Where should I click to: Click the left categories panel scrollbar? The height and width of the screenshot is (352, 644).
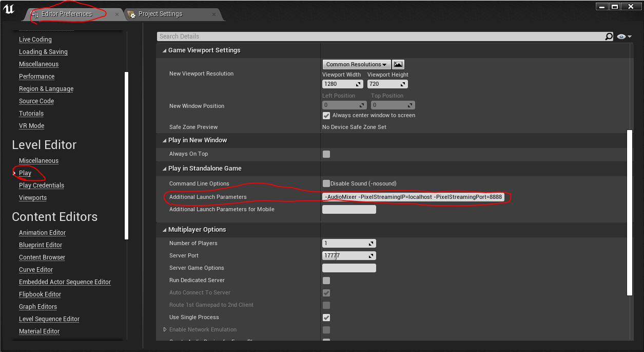pyautogui.click(x=126, y=155)
